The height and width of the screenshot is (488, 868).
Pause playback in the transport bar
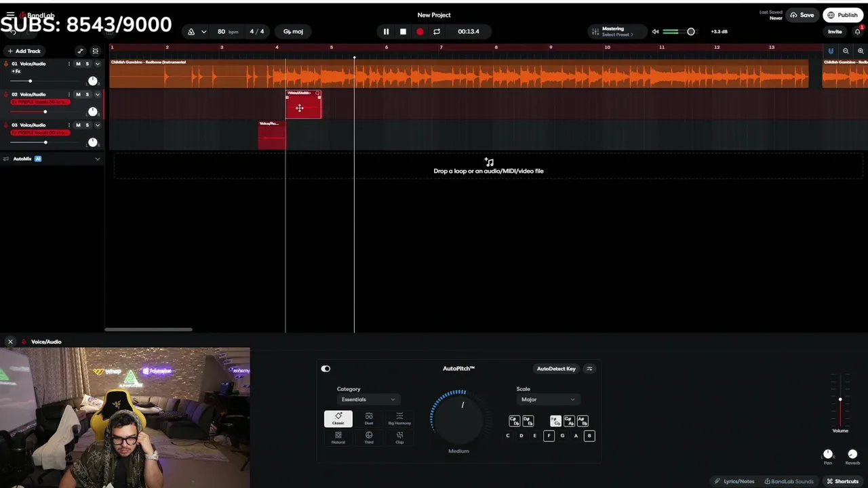(386, 32)
